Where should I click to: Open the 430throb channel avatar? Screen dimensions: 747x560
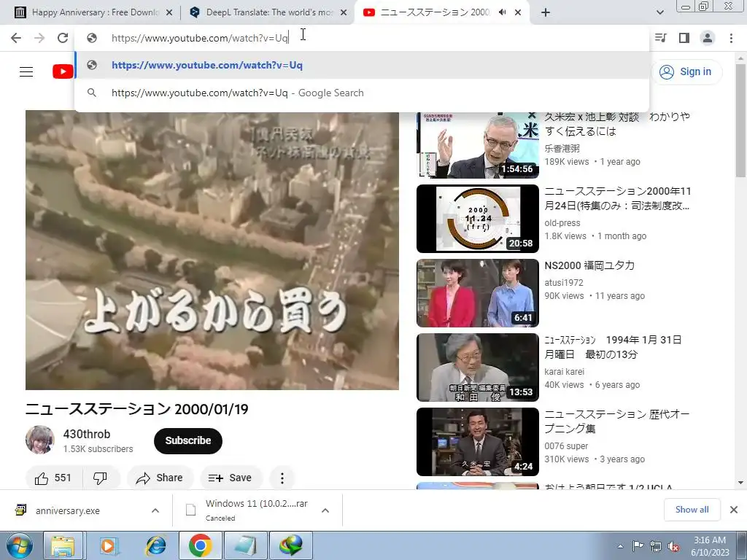40,440
